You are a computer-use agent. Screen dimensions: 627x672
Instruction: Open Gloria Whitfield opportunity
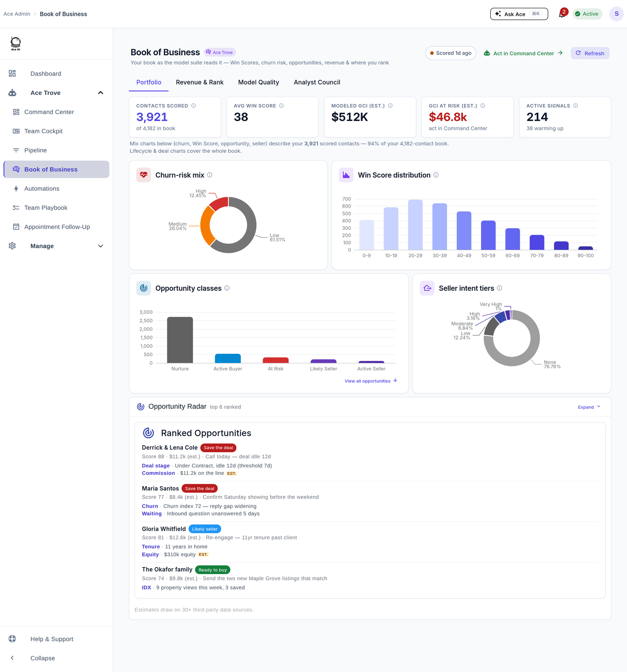click(x=164, y=529)
